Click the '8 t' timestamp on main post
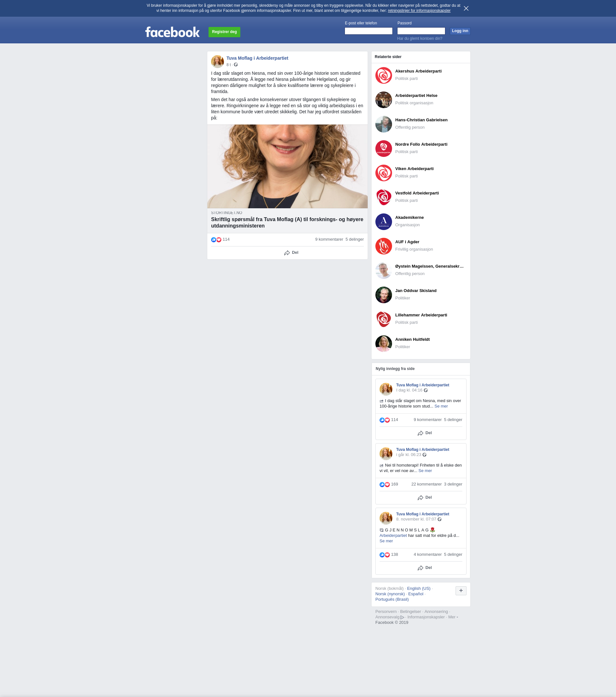This screenshot has width=616, height=697. coord(228,65)
